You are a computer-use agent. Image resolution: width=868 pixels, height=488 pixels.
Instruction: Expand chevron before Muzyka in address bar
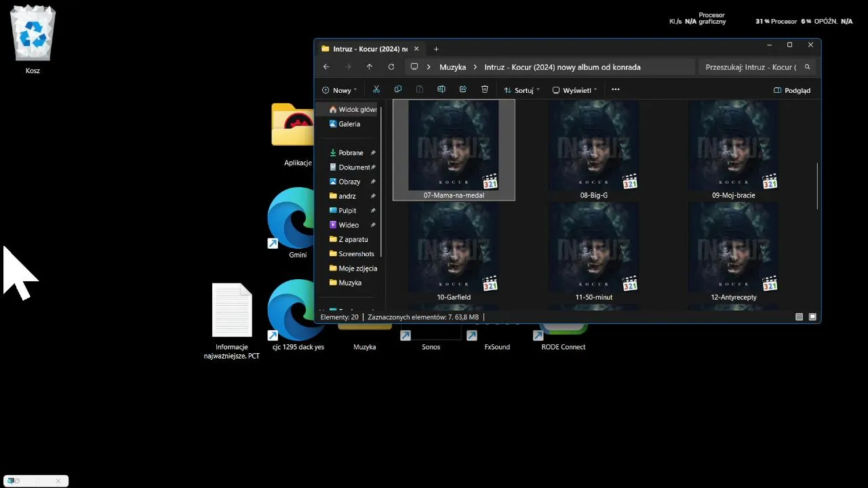click(x=429, y=67)
